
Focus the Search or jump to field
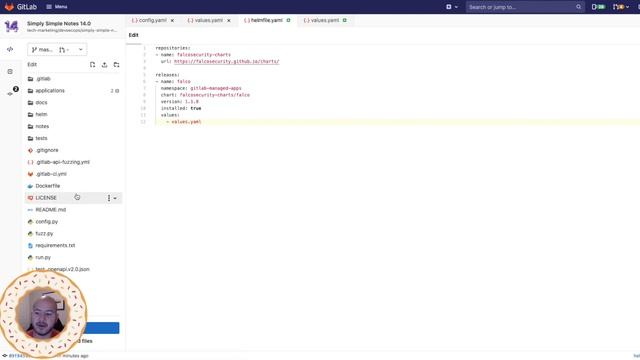525,7
